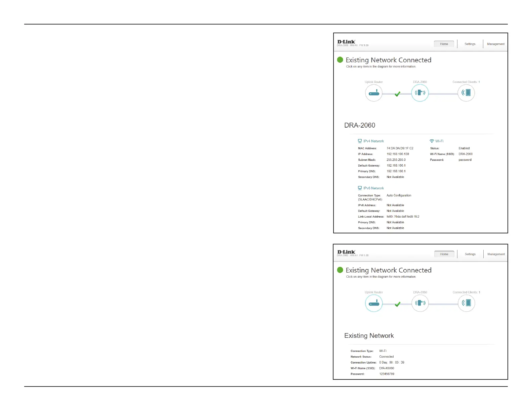The width and height of the screenshot is (532, 411).
Task: Click IPv4 Network heading text
Action: pos(373,141)
